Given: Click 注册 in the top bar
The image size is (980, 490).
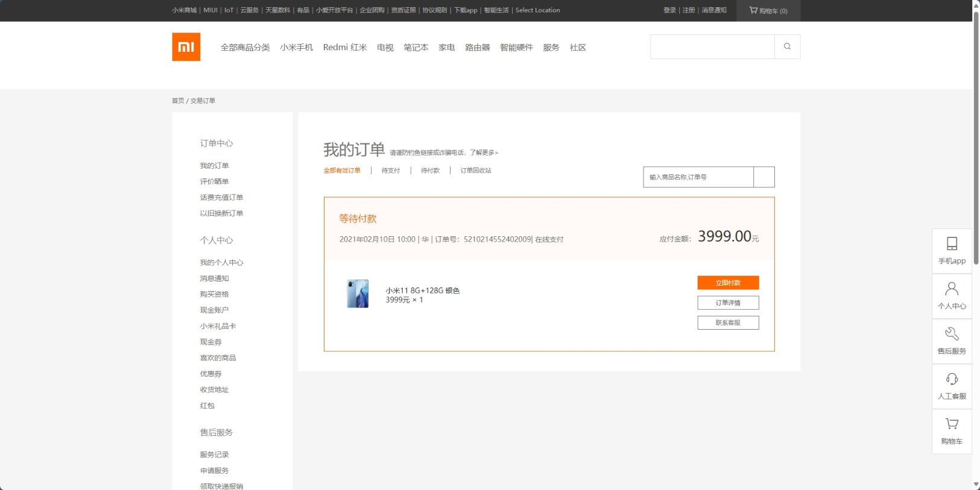Looking at the screenshot, I should pyautogui.click(x=689, y=10).
